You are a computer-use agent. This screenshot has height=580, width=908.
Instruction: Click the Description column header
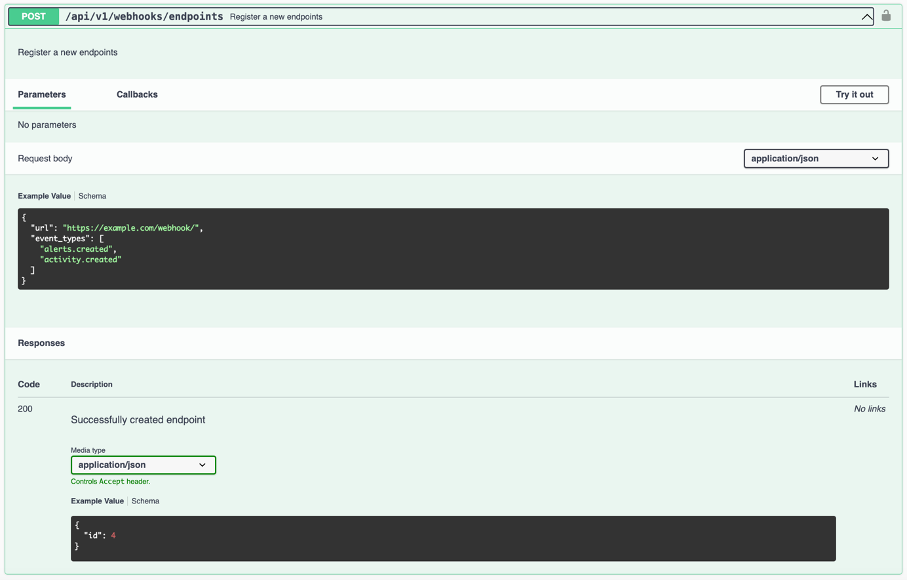tap(91, 384)
